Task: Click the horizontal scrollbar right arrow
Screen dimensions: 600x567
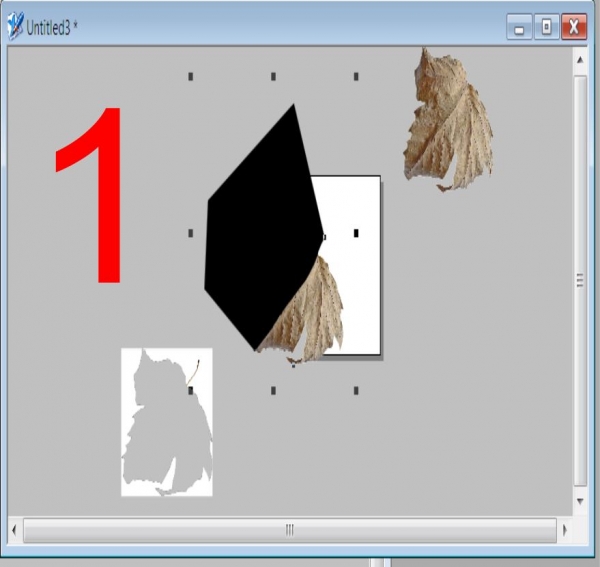Action: (x=565, y=530)
